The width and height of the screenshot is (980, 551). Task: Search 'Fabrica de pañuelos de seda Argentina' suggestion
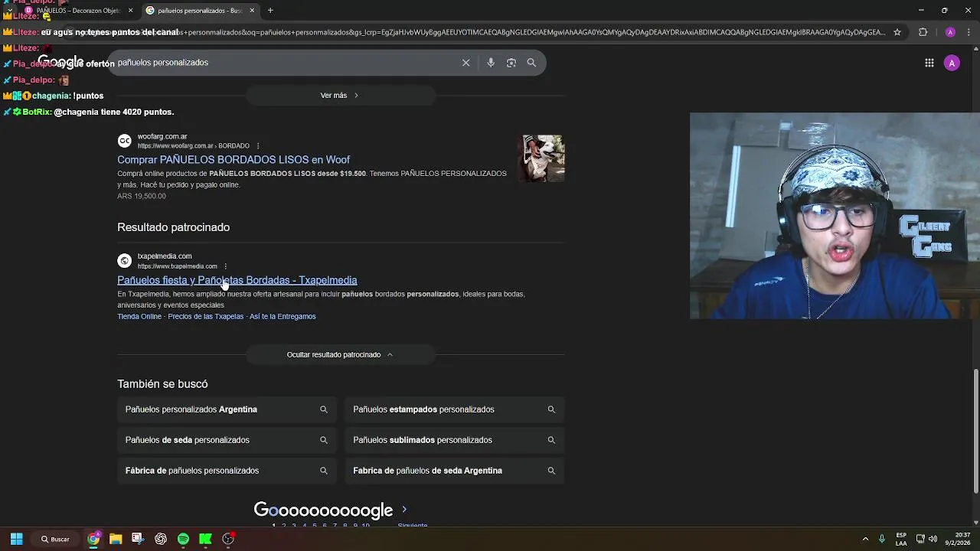(x=455, y=471)
